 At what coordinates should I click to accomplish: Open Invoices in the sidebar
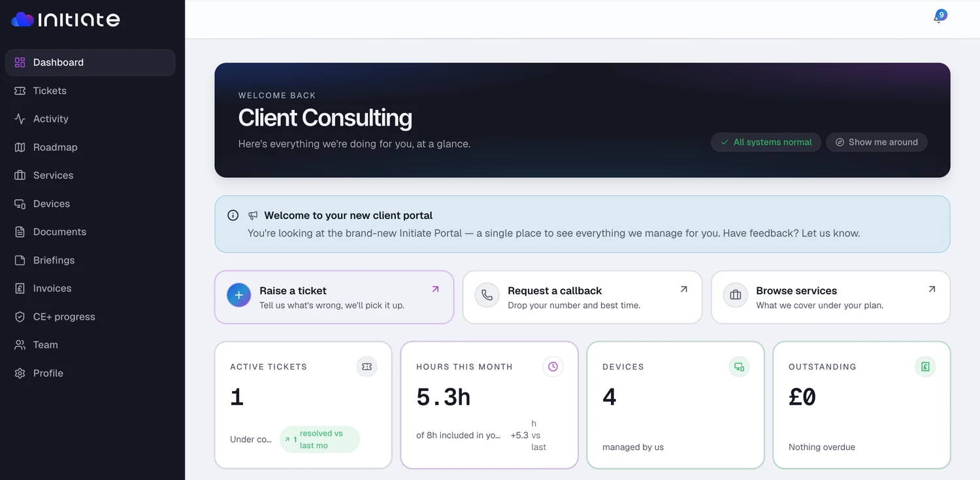click(x=90, y=288)
